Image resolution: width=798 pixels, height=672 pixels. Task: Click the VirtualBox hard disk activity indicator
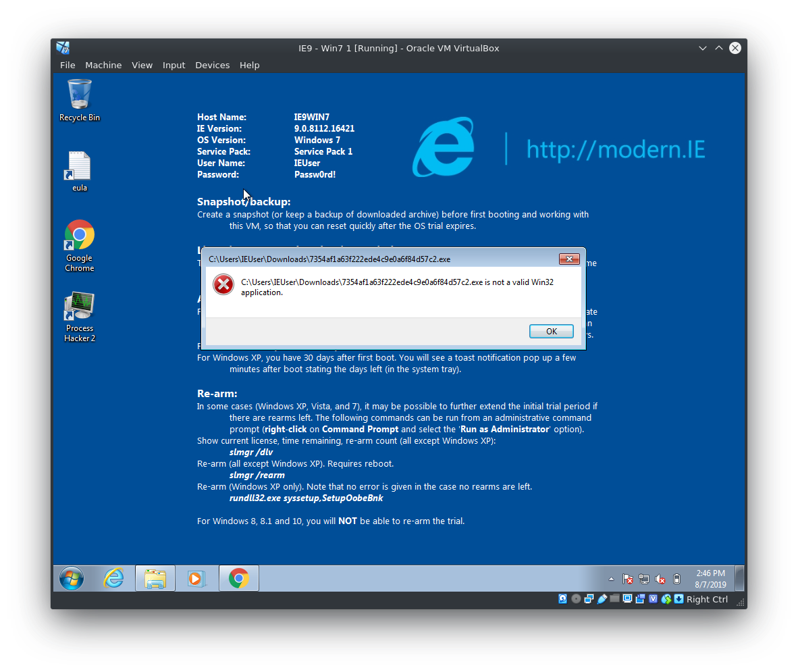click(563, 599)
